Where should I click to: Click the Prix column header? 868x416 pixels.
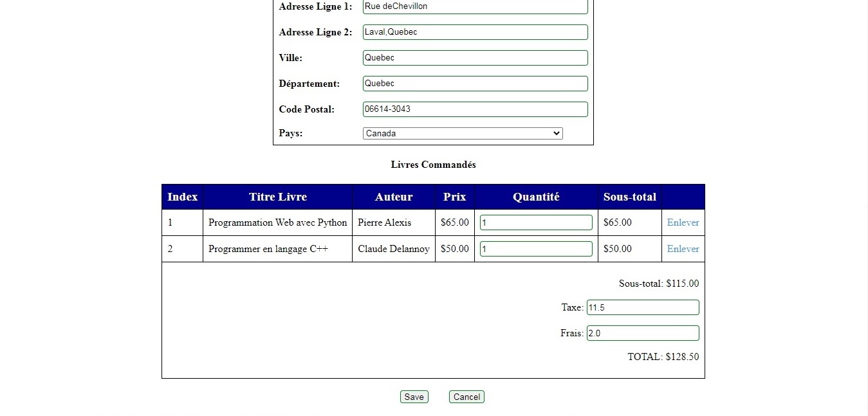pyautogui.click(x=454, y=197)
